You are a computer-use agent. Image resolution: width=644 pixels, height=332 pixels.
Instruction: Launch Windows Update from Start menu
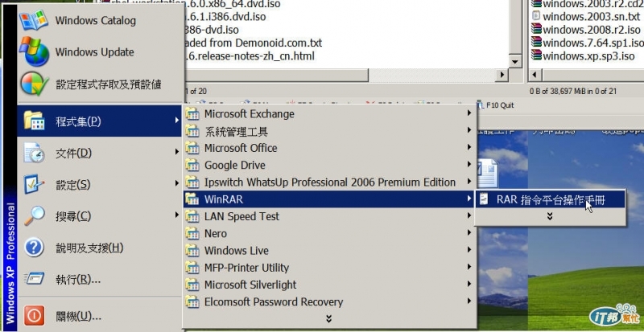pyautogui.click(x=100, y=52)
